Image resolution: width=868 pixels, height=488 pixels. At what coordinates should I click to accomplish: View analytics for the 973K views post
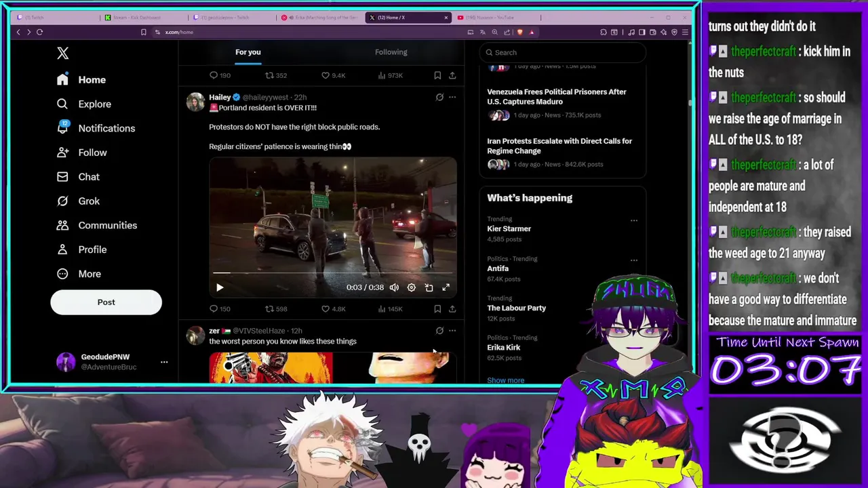point(390,75)
